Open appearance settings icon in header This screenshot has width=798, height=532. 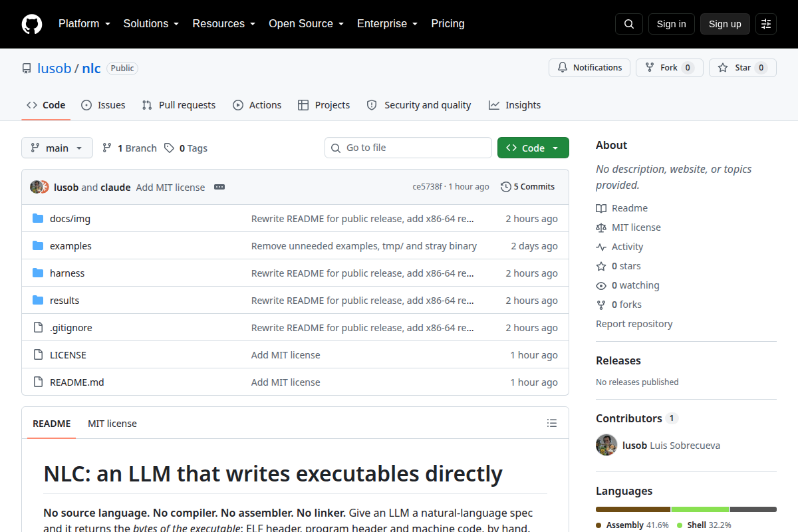click(x=766, y=24)
